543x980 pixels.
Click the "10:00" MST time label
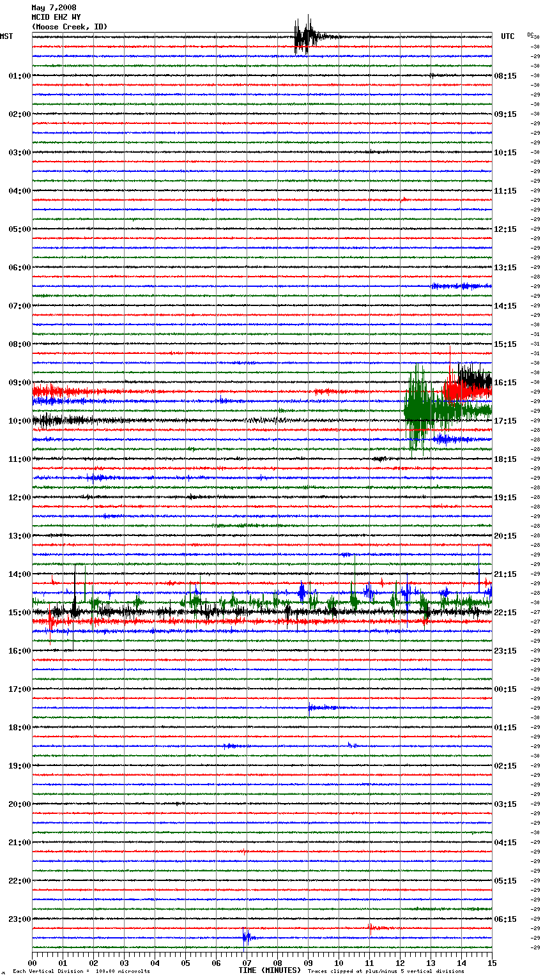click(19, 421)
